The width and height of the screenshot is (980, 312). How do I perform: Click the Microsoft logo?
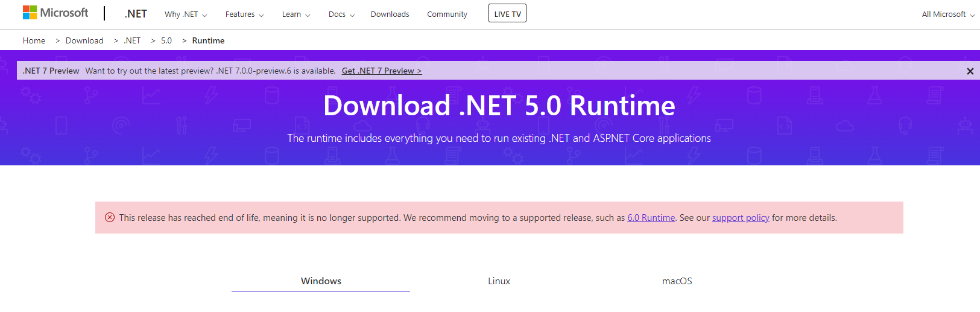(x=55, y=13)
